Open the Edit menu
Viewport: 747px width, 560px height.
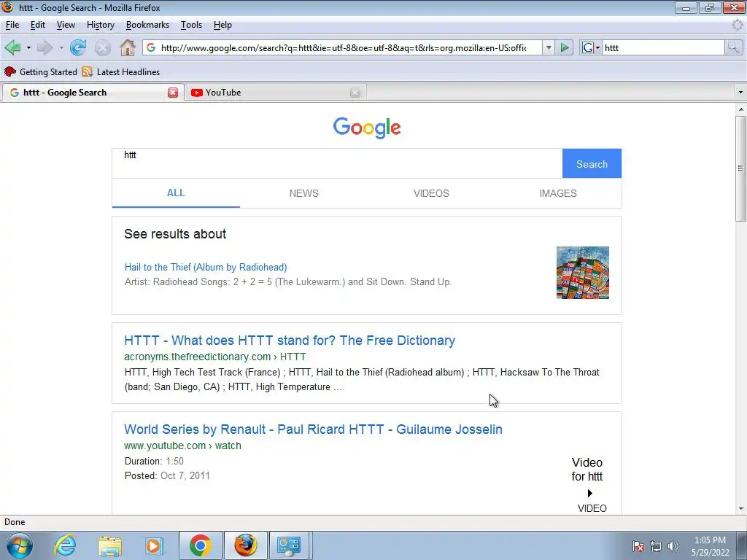(38, 25)
